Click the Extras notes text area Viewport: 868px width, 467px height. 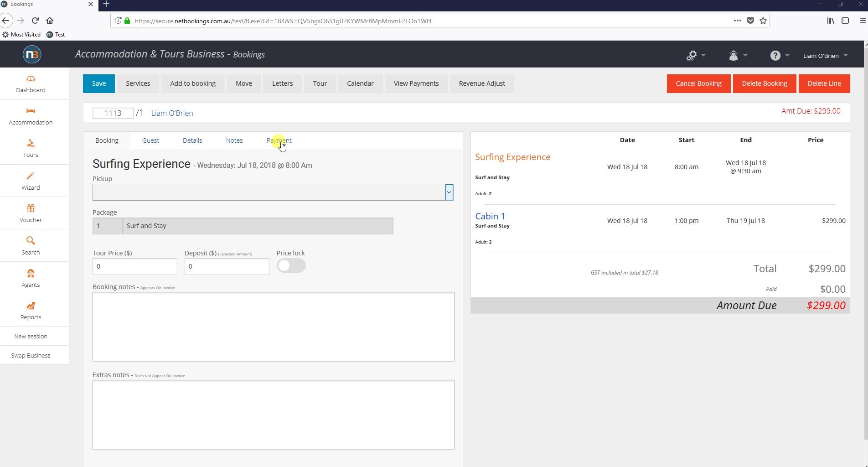274,415
